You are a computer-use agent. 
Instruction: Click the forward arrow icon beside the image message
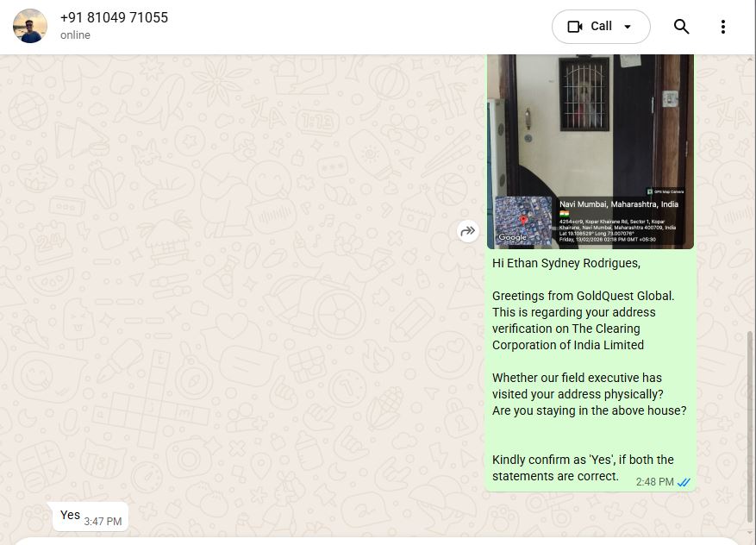tap(468, 231)
